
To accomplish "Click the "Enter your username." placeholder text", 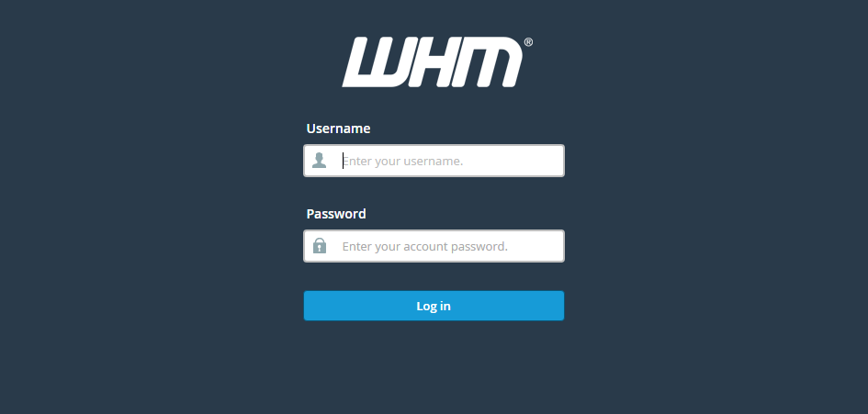I will [402, 161].
